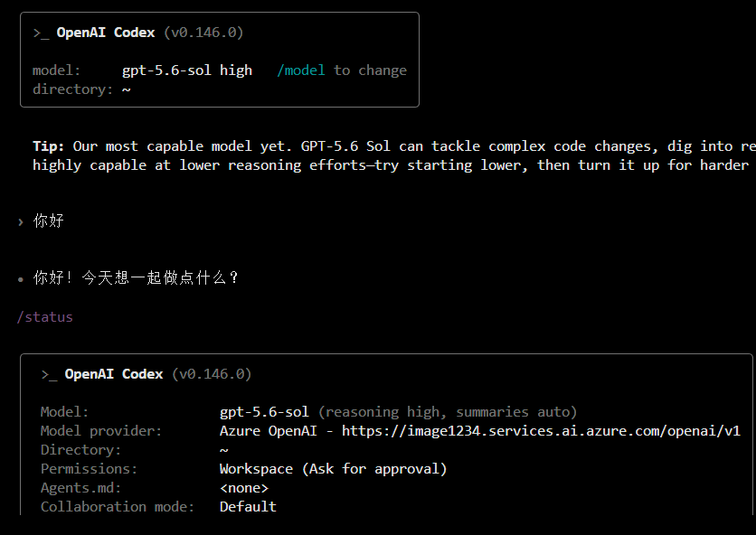
Task: Click the Model provider label
Action: pyautogui.click(x=101, y=431)
